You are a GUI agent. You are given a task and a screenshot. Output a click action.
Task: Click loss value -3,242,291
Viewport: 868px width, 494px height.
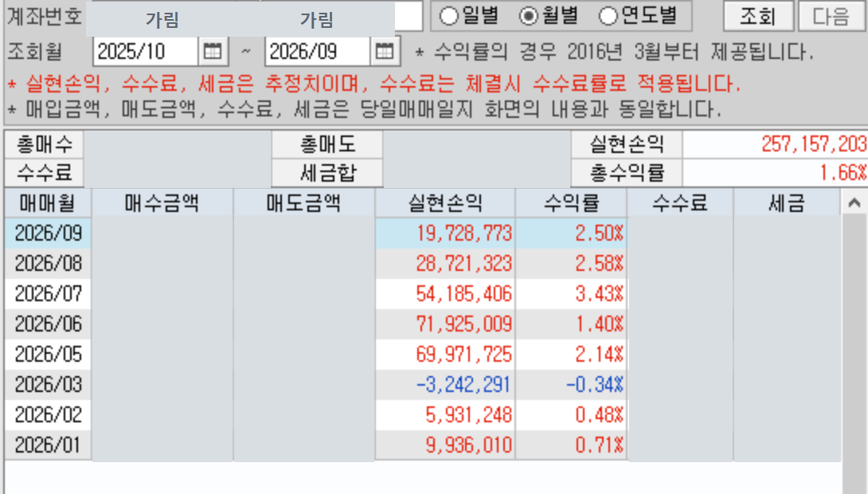463,384
